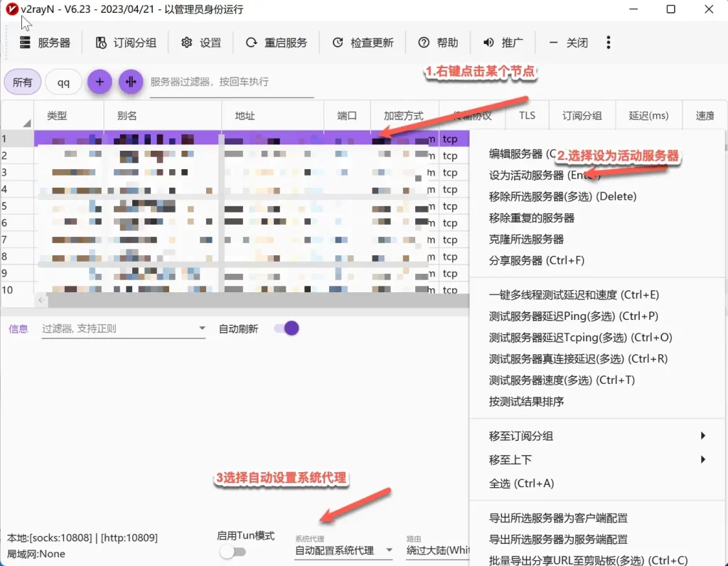728x566 pixels.
Task: Select row number 8 header
Action: (17, 256)
